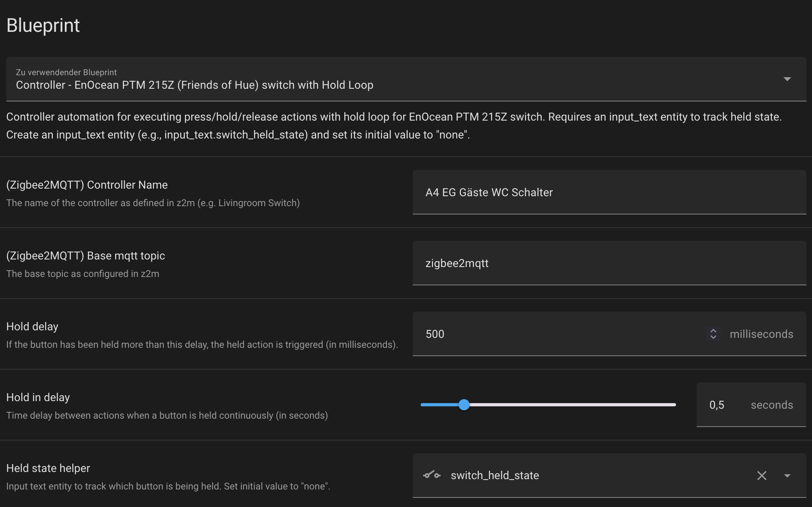This screenshot has width=812, height=507.
Task: Click the selected blueprint name 'Controller - EnOcean PTM 215Z'
Action: [x=194, y=85]
